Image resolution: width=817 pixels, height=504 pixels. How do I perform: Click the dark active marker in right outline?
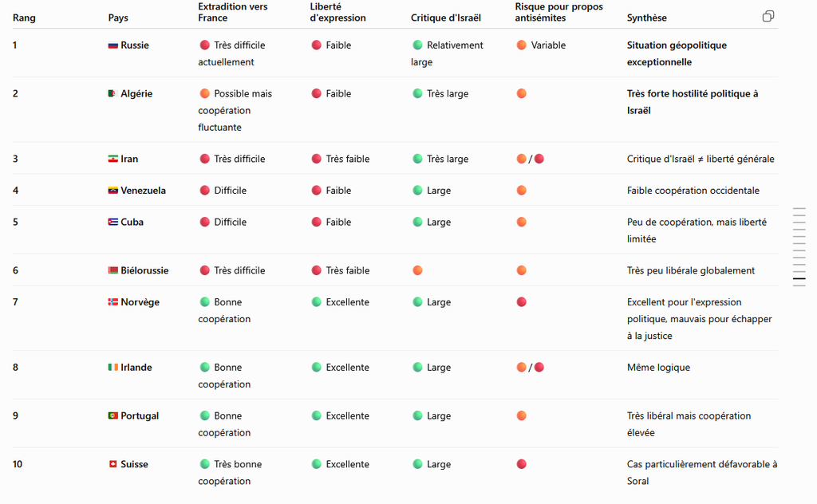click(x=799, y=278)
